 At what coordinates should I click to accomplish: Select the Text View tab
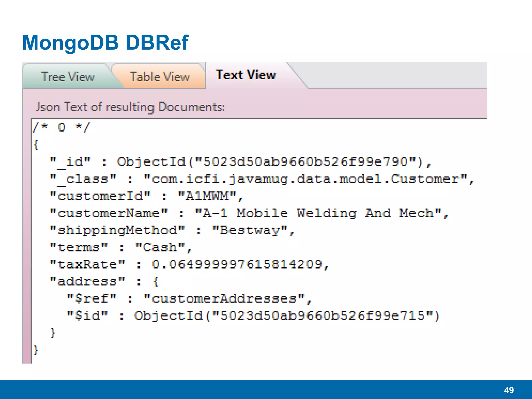click(246, 75)
